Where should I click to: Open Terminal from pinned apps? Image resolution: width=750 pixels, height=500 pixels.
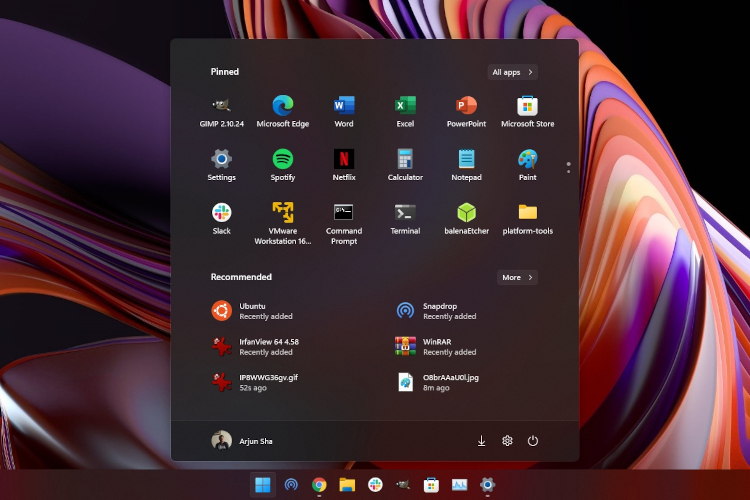click(405, 219)
